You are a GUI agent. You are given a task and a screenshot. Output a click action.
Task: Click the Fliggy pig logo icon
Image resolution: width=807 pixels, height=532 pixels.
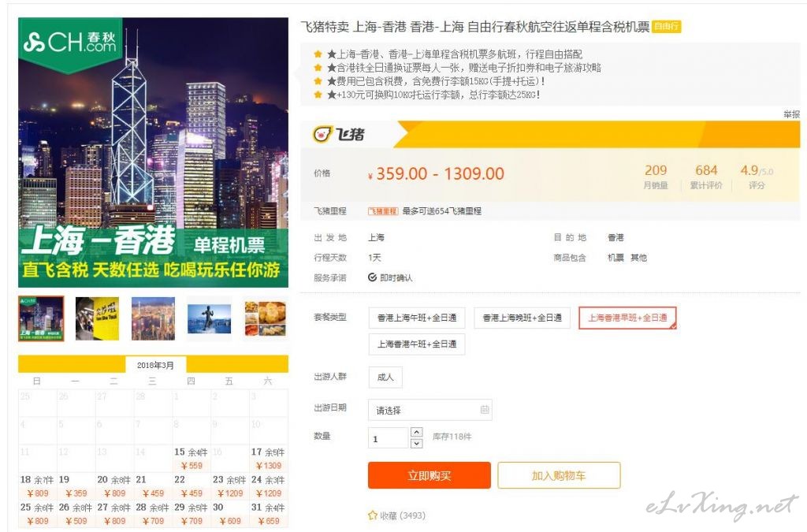322,134
